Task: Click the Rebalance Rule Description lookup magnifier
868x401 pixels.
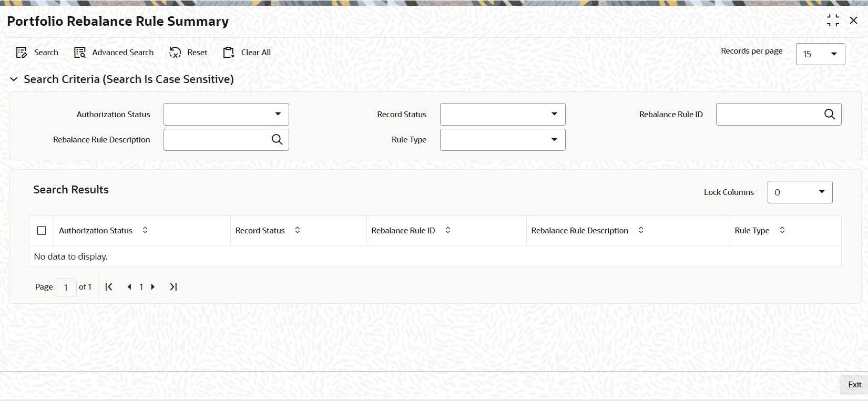Action: (277, 139)
